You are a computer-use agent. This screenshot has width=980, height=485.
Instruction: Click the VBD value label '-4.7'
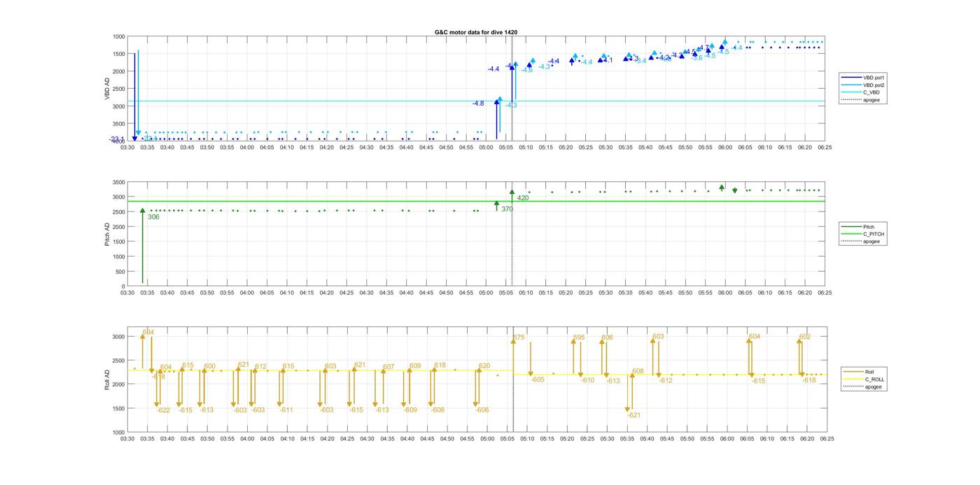[x=703, y=48]
